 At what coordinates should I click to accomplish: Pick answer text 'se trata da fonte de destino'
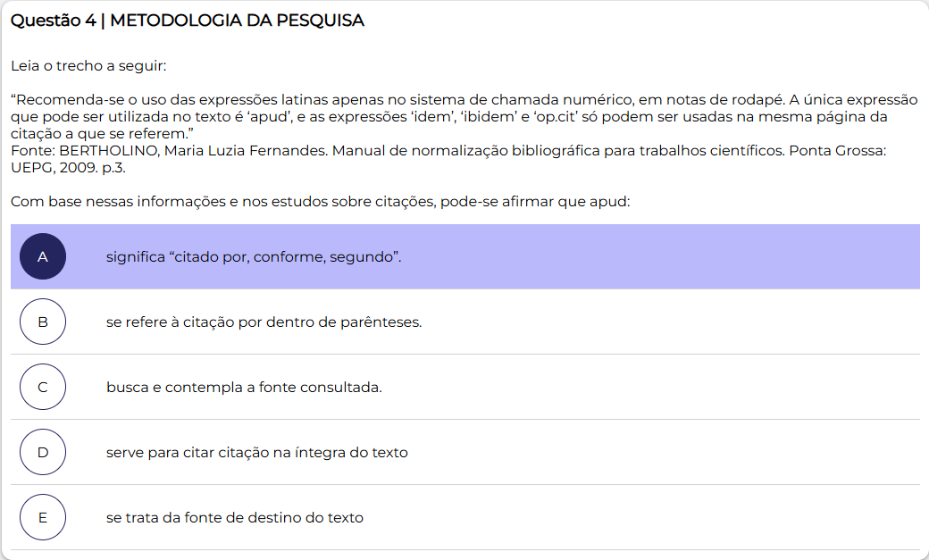234,518
